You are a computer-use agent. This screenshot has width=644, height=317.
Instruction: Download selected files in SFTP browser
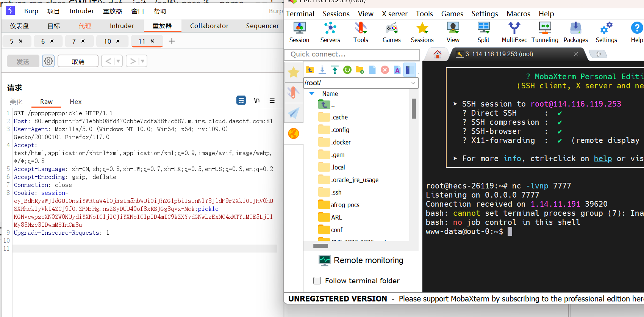[x=322, y=70]
